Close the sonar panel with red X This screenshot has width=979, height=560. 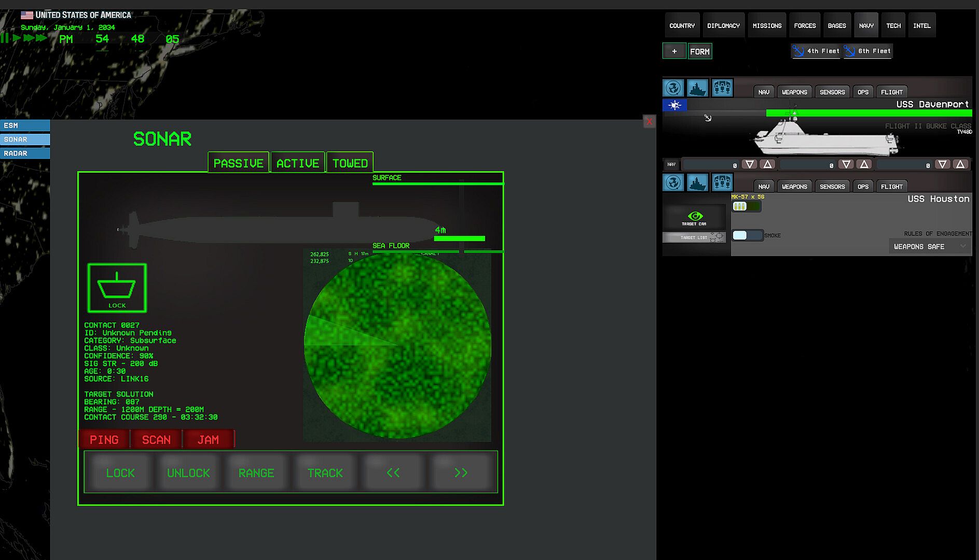coord(649,121)
